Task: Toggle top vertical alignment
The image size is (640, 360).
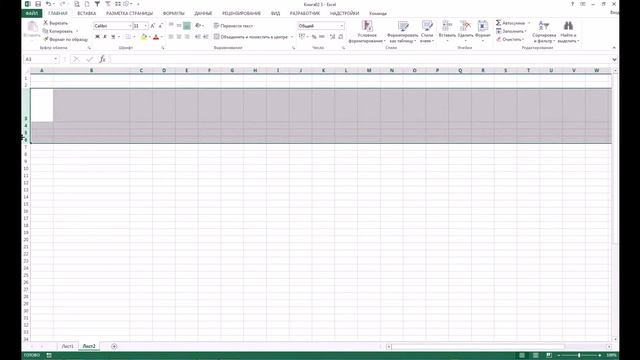Action: pyautogui.click(x=171, y=26)
